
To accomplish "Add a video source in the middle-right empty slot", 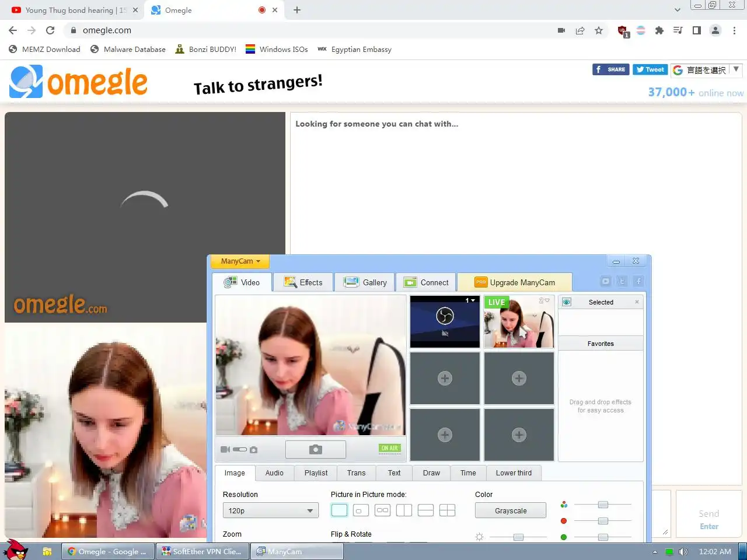I will [519, 378].
